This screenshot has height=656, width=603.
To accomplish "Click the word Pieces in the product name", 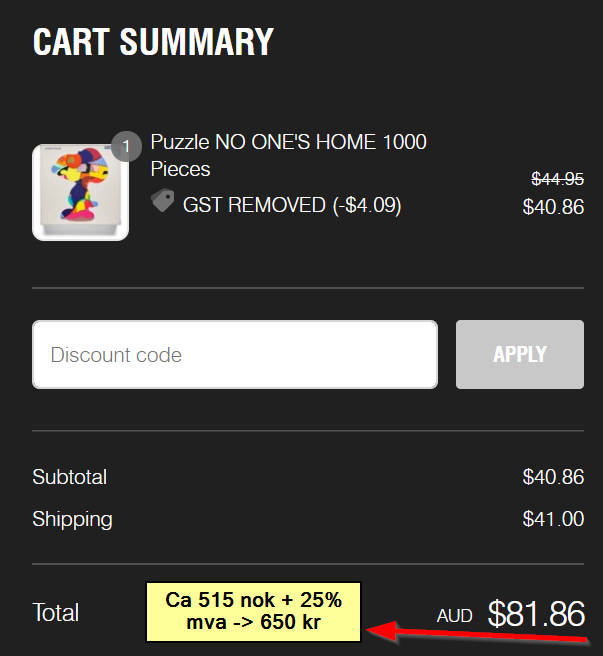I will (180, 168).
